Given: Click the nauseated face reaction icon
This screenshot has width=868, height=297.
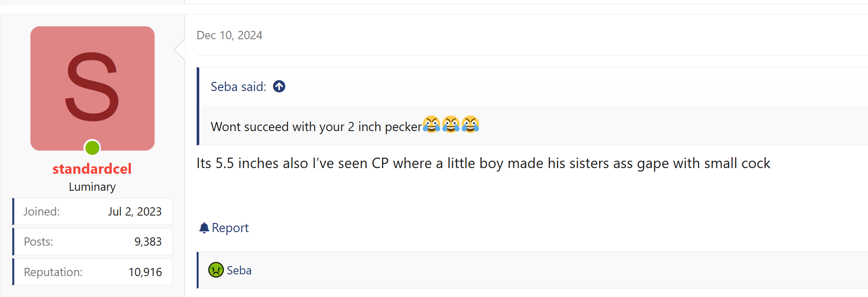Looking at the screenshot, I should [216, 270].
